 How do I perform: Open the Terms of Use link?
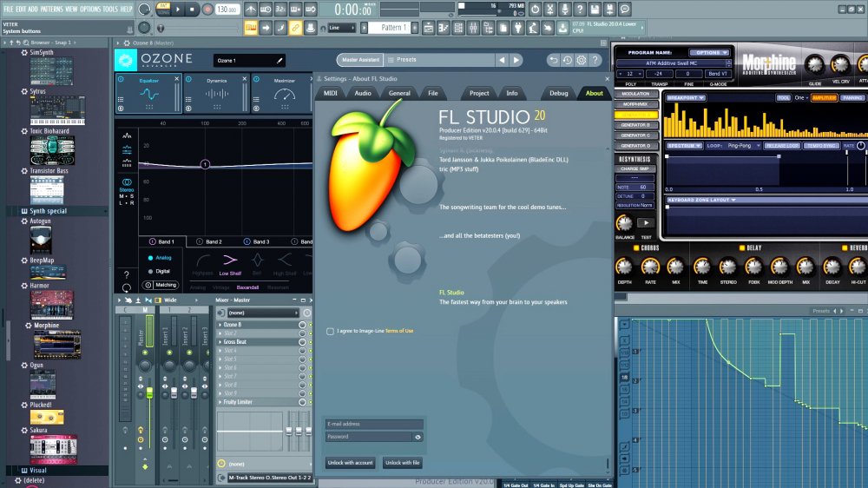pyautogui.click(x=399, y=331)
